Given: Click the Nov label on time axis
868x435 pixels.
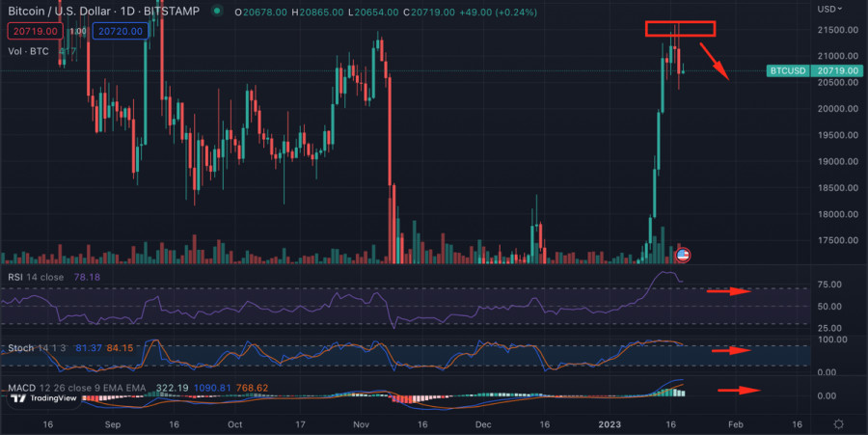Looking at the screenshot, I should (361, 424).
